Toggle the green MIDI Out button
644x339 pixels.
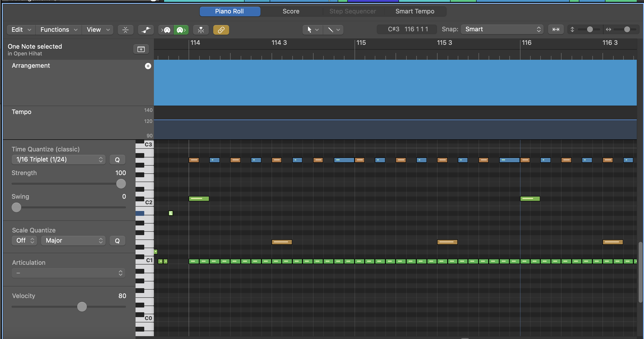point(181,30)
